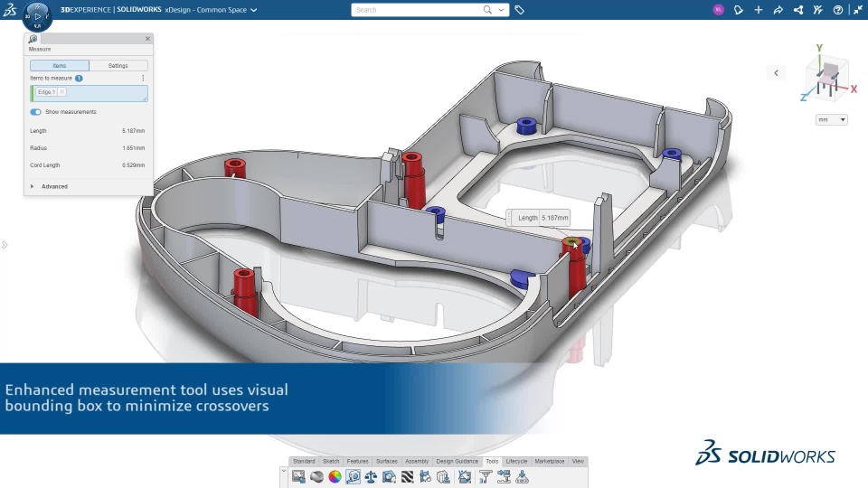The image size is (868, 488).
Task: Click the 3DS logo in header
Action: point(10,9)
